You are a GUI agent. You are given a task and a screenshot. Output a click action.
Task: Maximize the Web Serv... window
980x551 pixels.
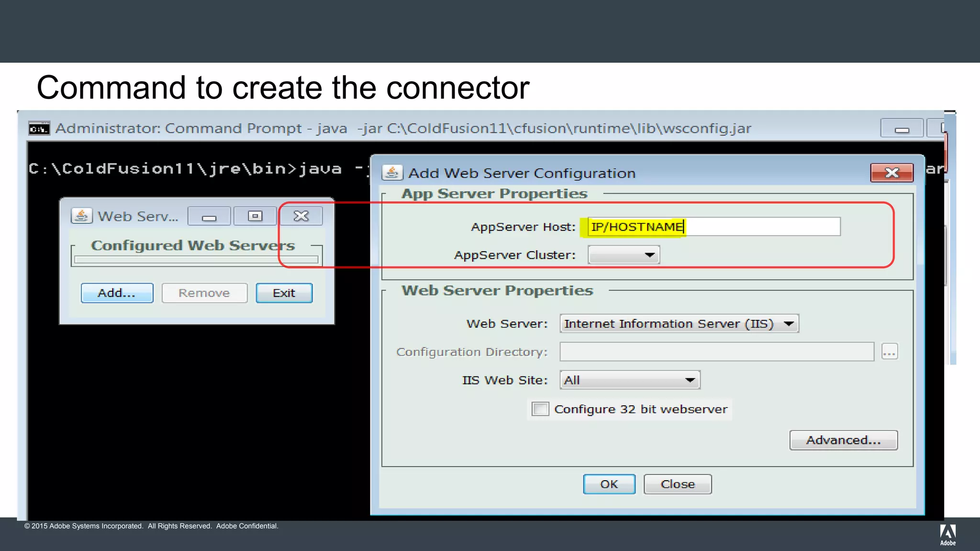[x=255, y=216]
